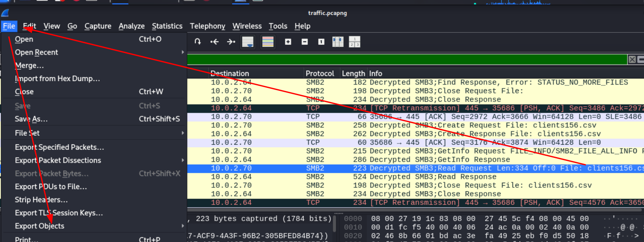Click the Wireshark shark fin icon

(x=4, y=14)
